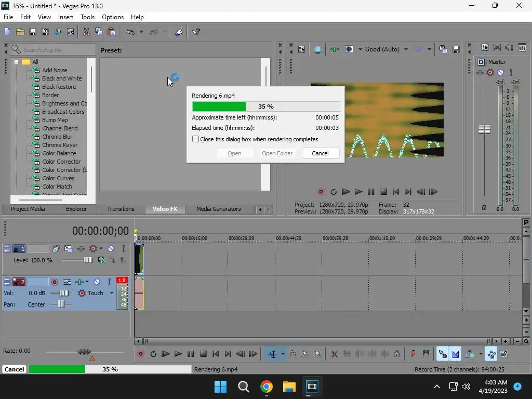The width and height of the screenshot is (532, 399).
Task: Open audio track 2 FX dropdown arrow
Action: click(x=87, y=282)
